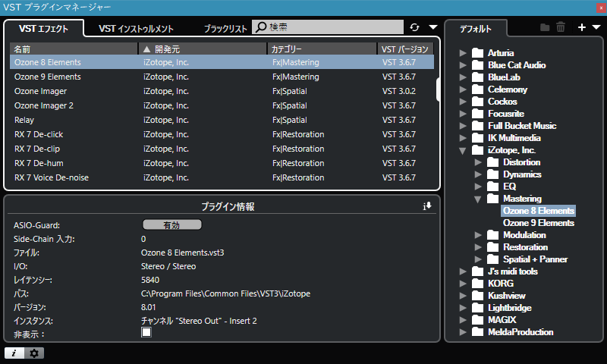Select the Relay plugin row
Screen dimensions: 607x364
click(222, 120)
